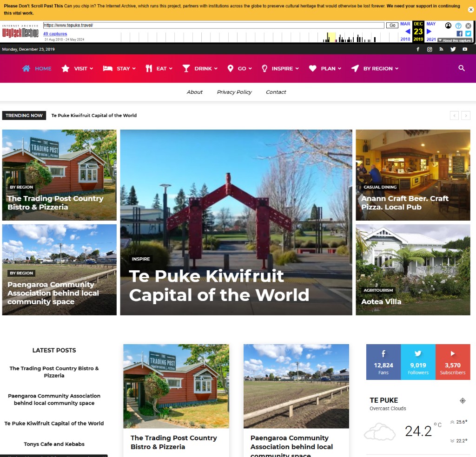Viewport: 476px width, 457px height.
Task: Click the CASUAL DINING category tag
Action: 380,187
